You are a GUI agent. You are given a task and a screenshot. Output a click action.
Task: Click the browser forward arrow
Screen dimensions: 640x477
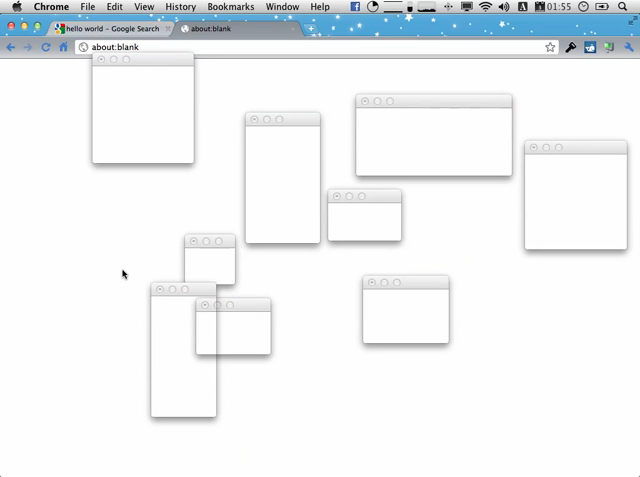coord(28,47)
